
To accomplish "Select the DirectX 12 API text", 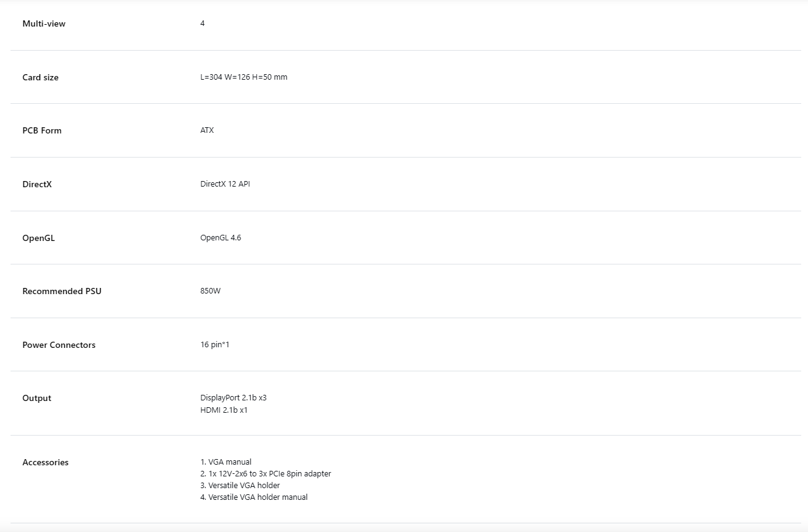I will coord(225,184).
